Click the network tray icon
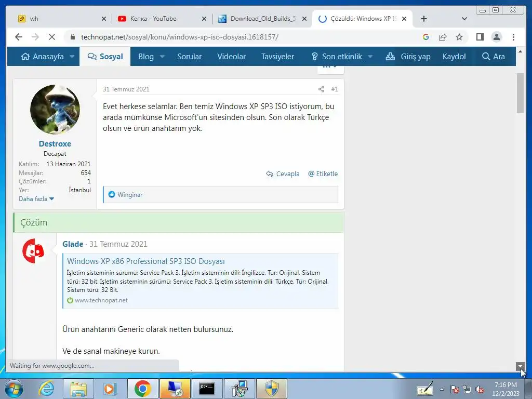This screenshot has width=532, height=399. [467, 390]
